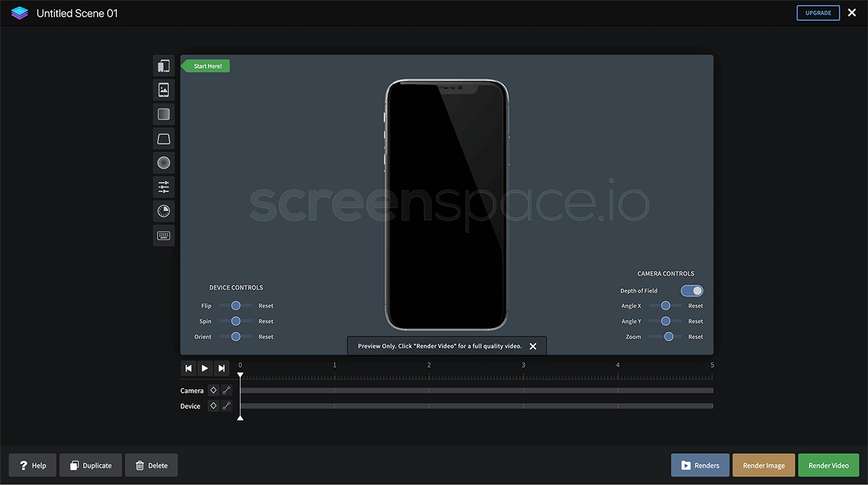Jump back to the timeline start
Screen dimensions: 868x485
coord(189,368)
